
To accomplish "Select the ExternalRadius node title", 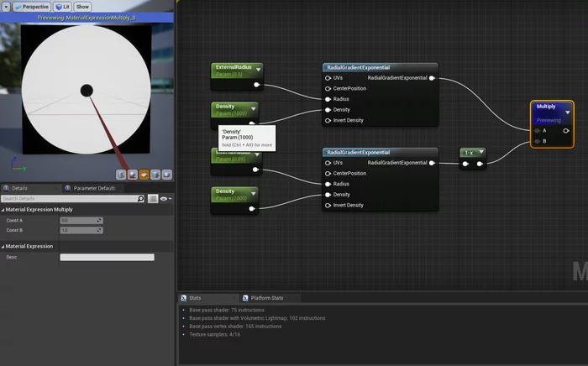I will [234, 67].
